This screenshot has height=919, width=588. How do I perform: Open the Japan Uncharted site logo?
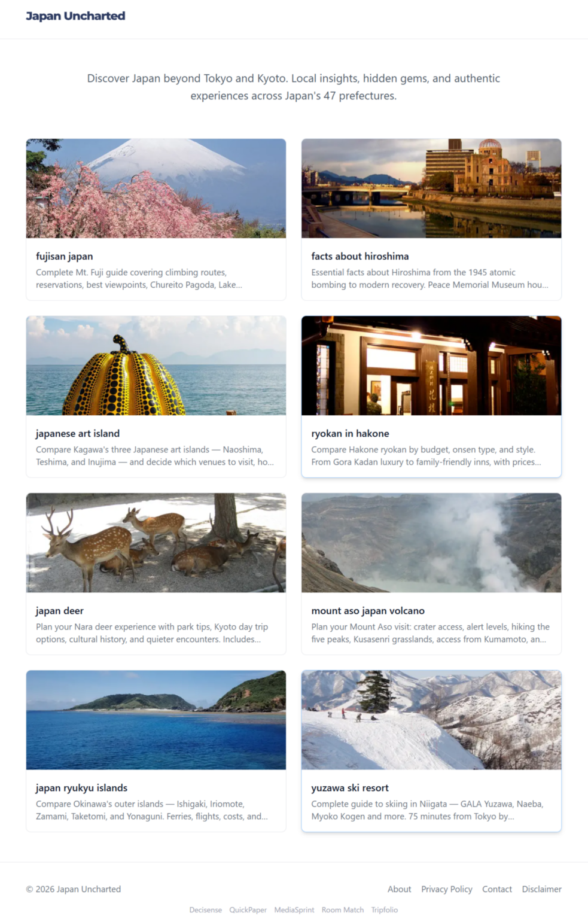[75, 16]
